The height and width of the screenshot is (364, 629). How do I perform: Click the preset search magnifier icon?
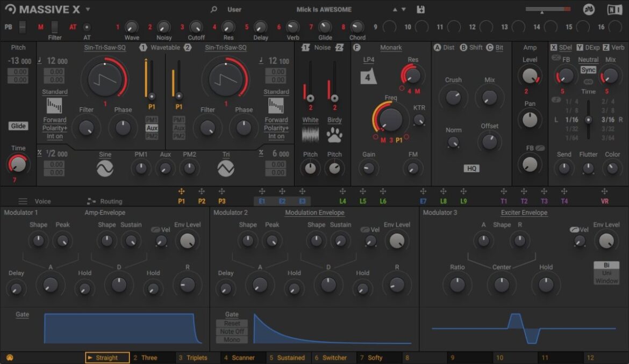tap(214, 10)
